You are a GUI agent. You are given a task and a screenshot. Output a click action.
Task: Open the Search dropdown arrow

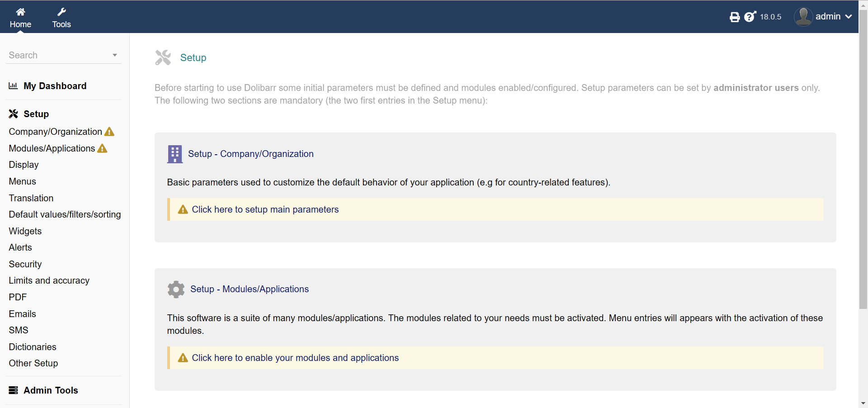pyautogui.click(x=115, y=55)
